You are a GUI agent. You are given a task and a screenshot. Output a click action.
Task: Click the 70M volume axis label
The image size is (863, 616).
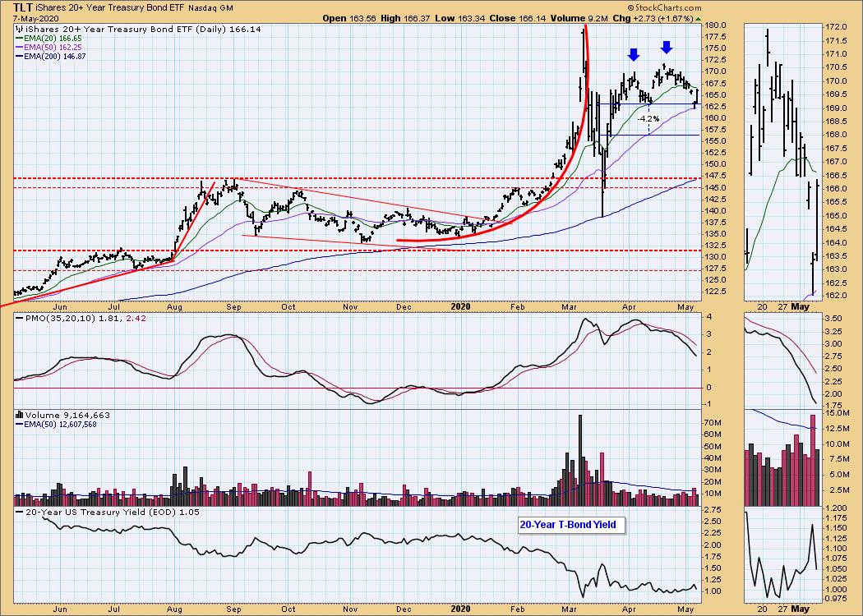point(713,423)
